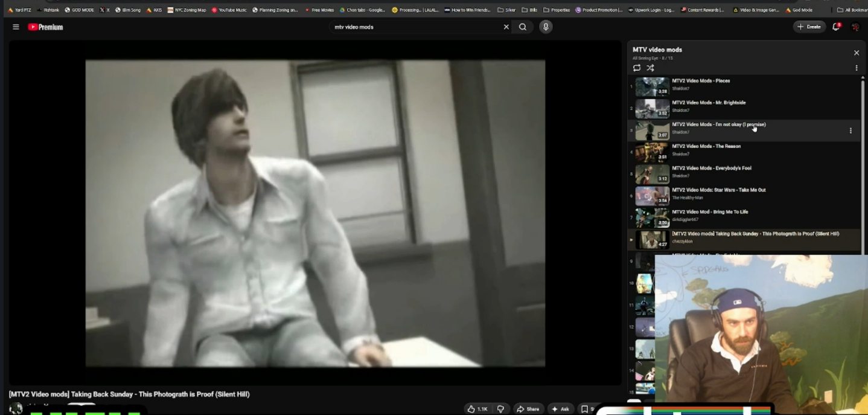Viewport: 868px width, 415px height.
Task: Toggle shuffle playlist icon
Action: pyautogui.click(x=650, y=68)
